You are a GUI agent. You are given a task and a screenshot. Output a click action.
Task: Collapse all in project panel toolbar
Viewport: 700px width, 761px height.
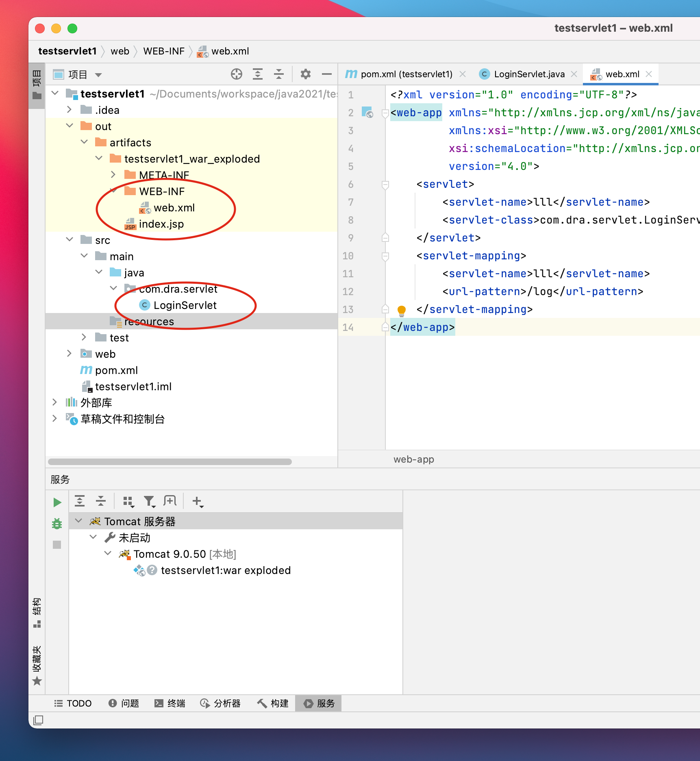pyautogui.click(x=279, y=74)
